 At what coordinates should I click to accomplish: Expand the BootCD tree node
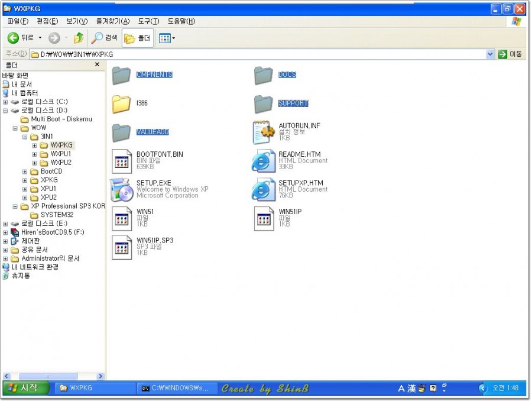[x=24, y=172]
